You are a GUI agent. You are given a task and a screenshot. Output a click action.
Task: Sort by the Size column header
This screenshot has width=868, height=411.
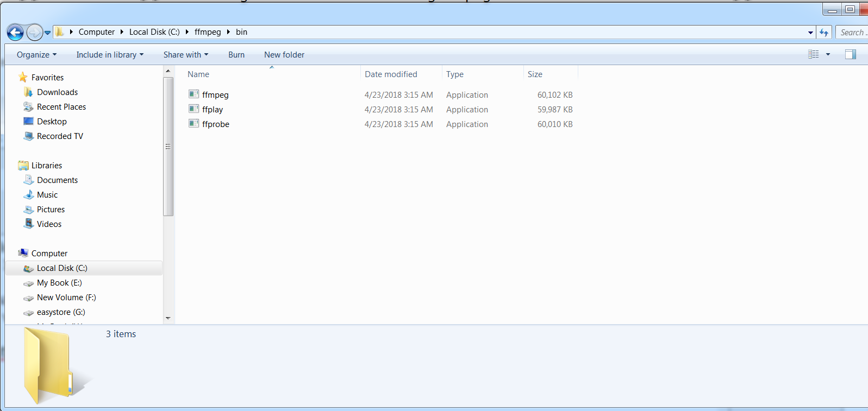point(535,74)
